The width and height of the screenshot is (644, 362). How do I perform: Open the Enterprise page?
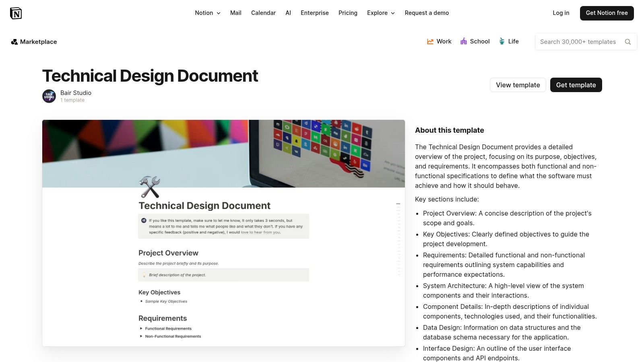click(315, 13)
